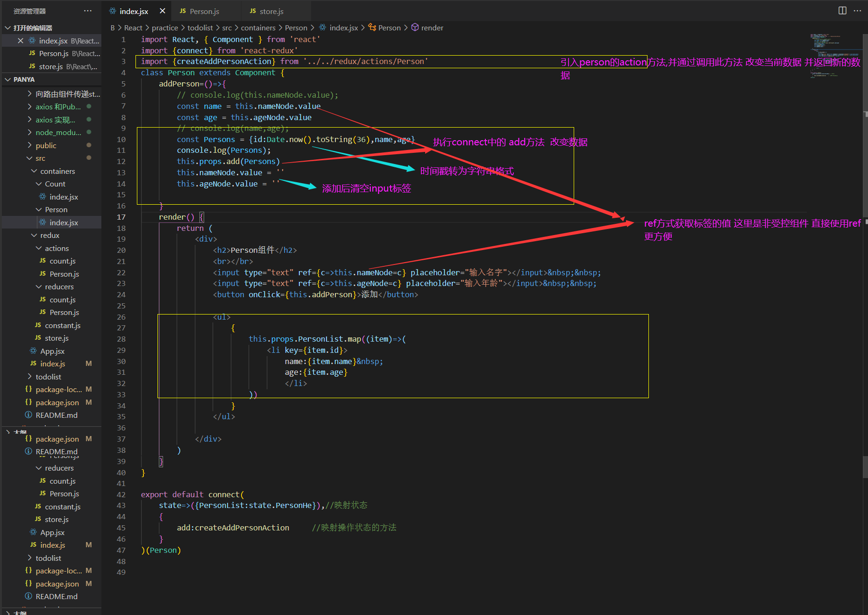Click 'createAddPersonAction' on line 45

click(x=242, y=528)
